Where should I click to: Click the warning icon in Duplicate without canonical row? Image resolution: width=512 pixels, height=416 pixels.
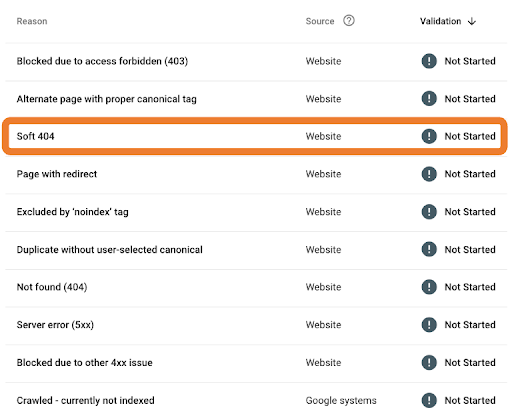pos(429,249)
